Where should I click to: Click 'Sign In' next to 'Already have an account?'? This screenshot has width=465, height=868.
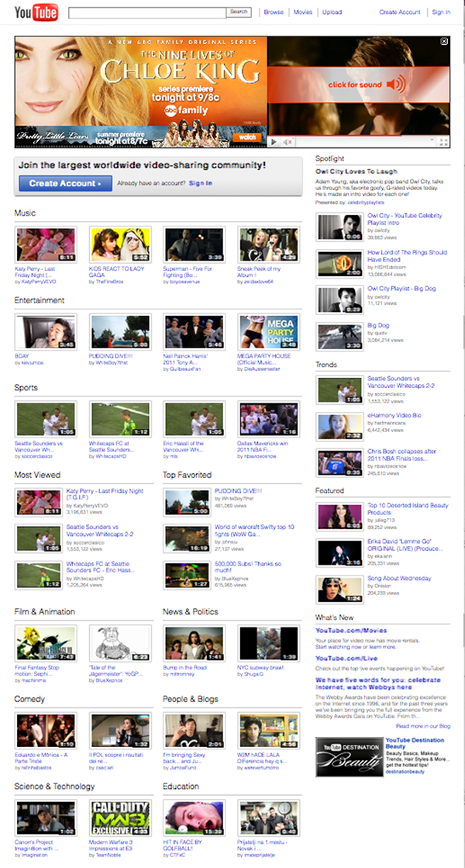point(201,183)
